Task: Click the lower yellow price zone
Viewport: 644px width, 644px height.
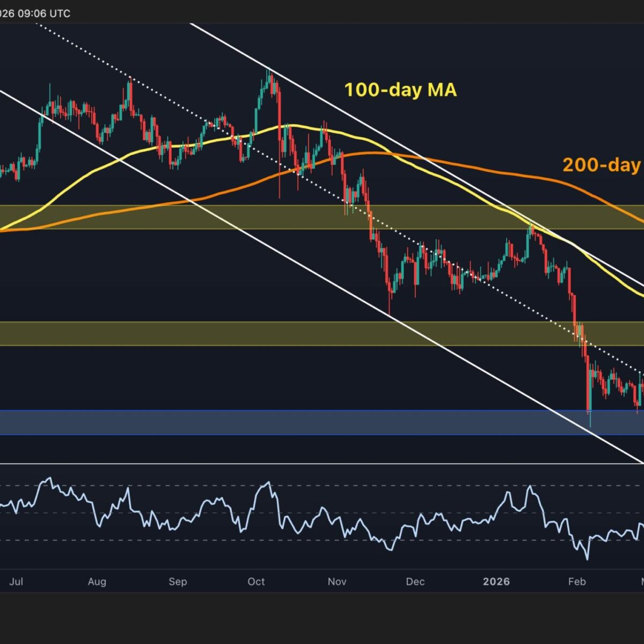Action: [322, 333]
